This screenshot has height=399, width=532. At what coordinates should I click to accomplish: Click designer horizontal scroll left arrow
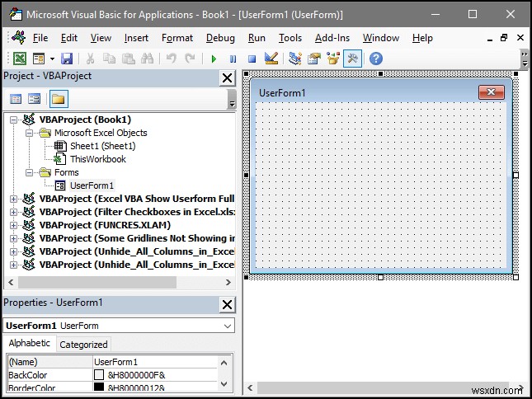point(251,387)
